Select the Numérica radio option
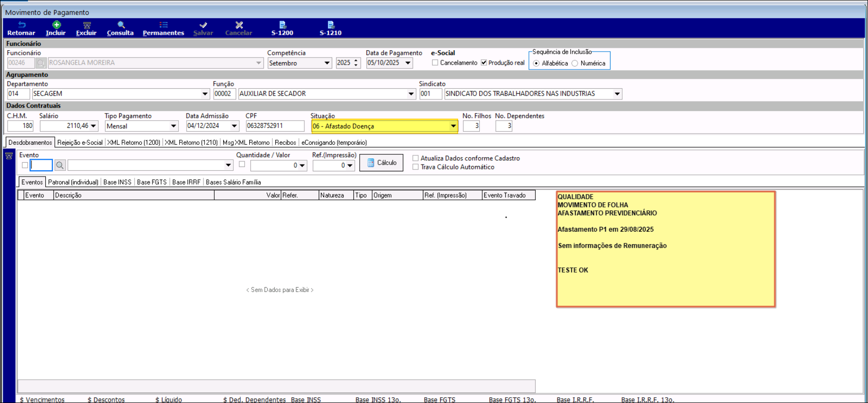 [575, 63]
